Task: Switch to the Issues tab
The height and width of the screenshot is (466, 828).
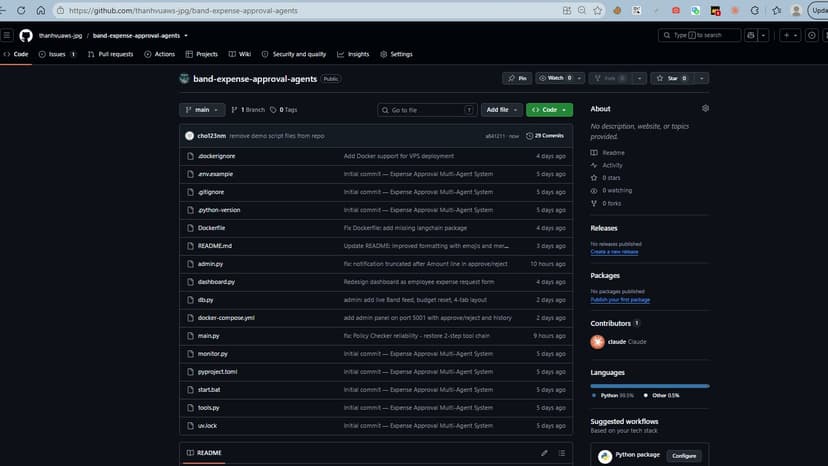Action: (x=57, y=54)
